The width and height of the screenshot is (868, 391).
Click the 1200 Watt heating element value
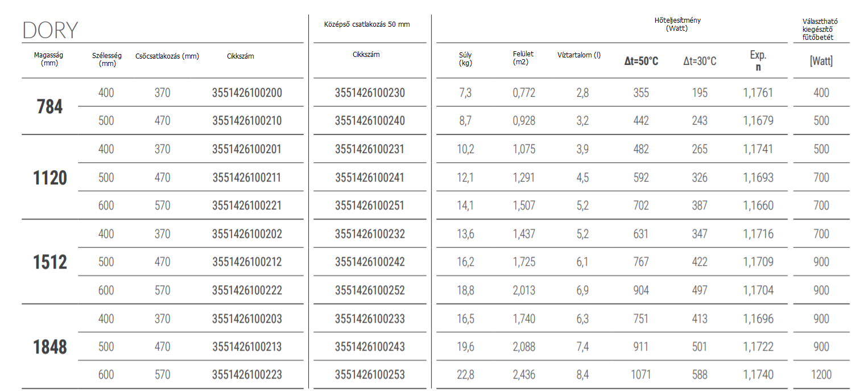821,374
